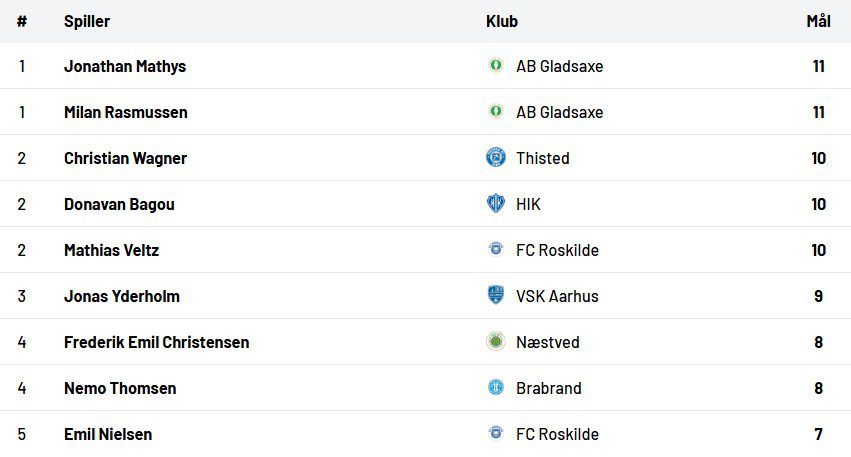Viewport: 851px width, 457px height.
Task: Select player Nemo Thomsen
Action: point(120,388)
